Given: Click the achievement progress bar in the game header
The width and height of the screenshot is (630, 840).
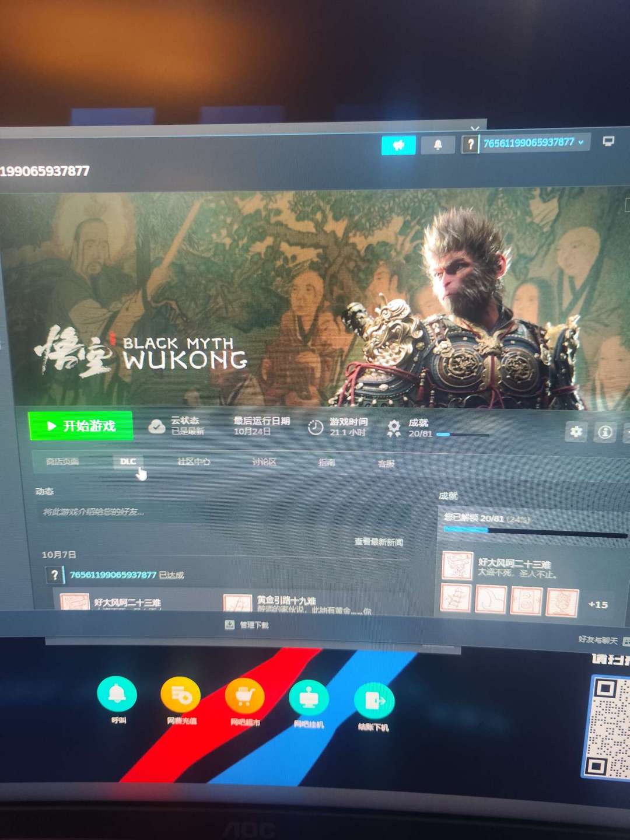Looking at the screenshot, I should [x=462, y=435].
